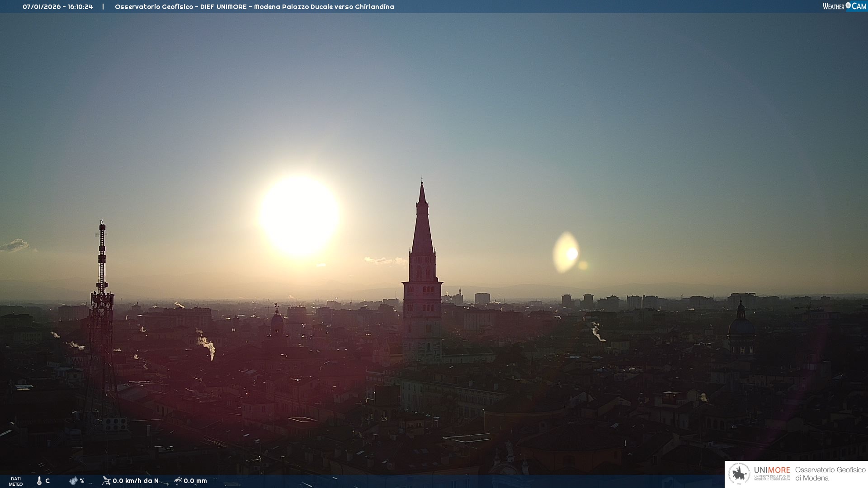868x488 pixels.
Task: Click the DATI METEO label
Action: tap(16, 481)
